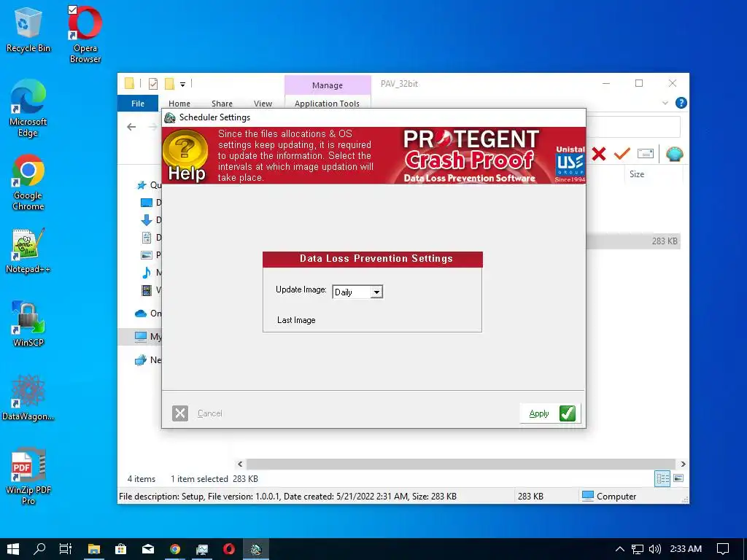This screenshot has height=560, width=747.
Task: Click the 2:33 AM clock
Action: click(x=686, y=549)
